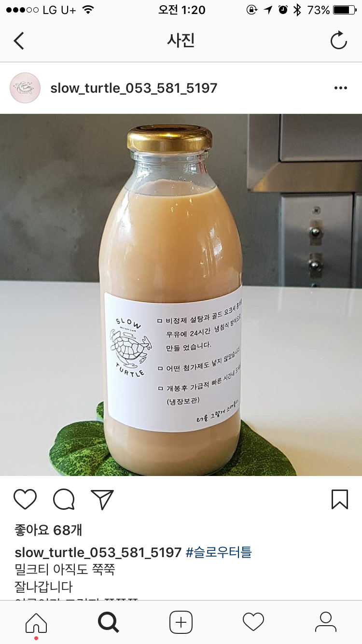Tap the caption username slow_turtle_053_581_5197

pyautogui.click(x=98, y=552)
